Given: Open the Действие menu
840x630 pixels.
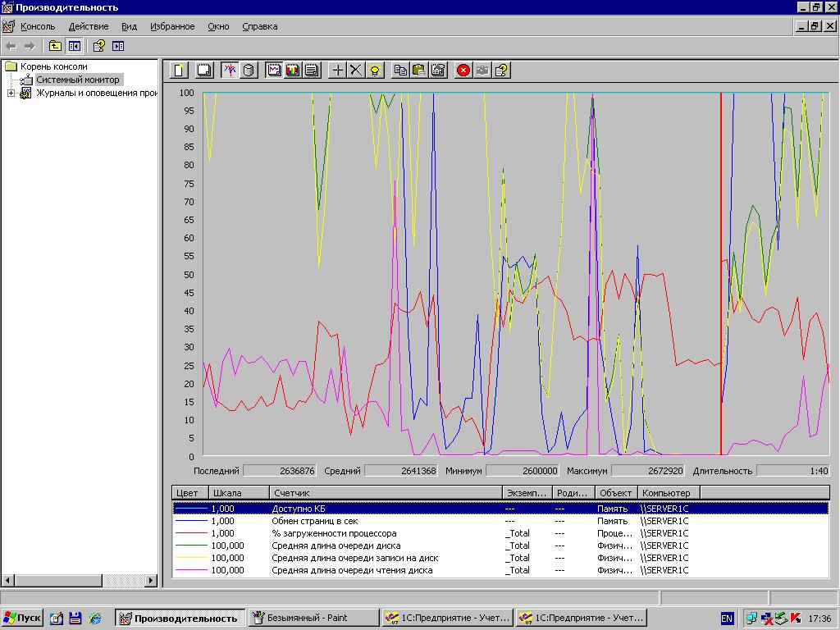Looking at the screenshot, I should (x=88, y=26).
